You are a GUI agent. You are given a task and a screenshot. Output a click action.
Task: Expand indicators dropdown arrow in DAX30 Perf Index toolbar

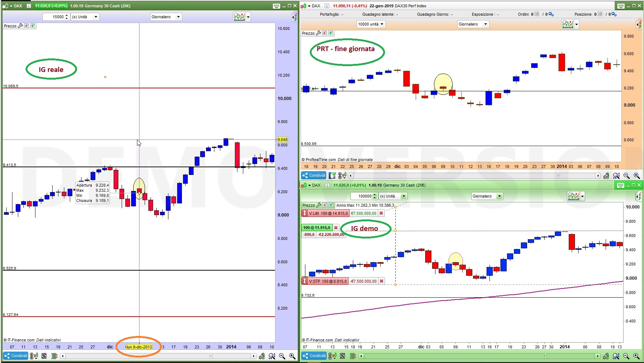[577, 24]
